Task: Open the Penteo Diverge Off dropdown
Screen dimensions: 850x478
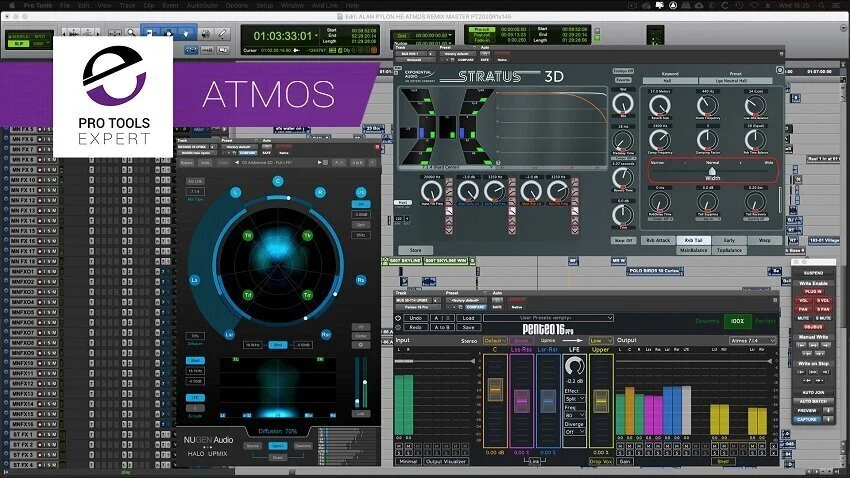Action: (574, 432)
